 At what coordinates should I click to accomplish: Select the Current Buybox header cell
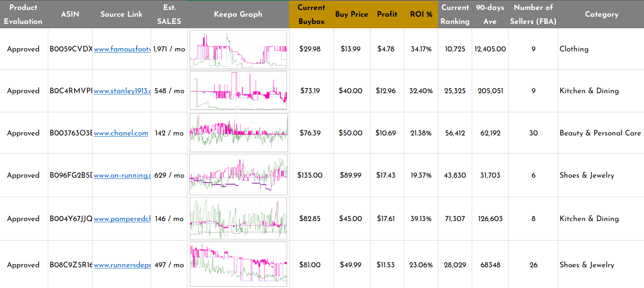tap(311, 14)
